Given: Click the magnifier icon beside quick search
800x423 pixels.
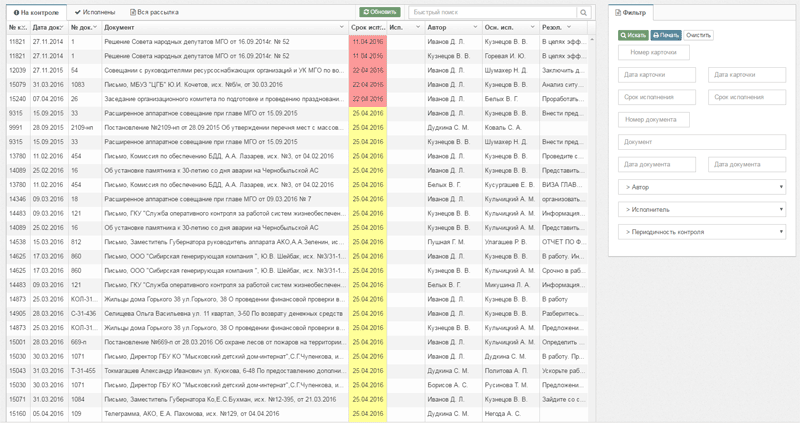Looking at the screenshot, I should pos(584,12).
